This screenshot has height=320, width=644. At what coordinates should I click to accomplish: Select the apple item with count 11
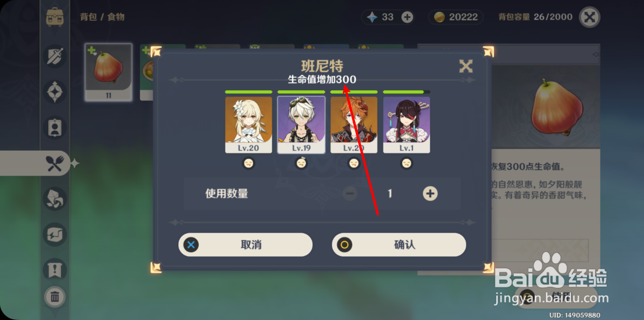point(108,72)
